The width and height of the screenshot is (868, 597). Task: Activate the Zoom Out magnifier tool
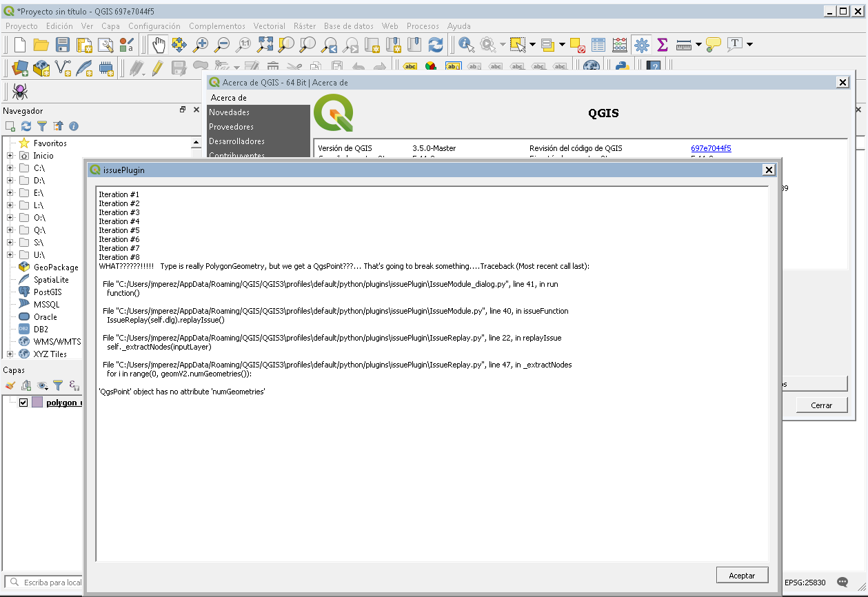click(x=222, y=45)
